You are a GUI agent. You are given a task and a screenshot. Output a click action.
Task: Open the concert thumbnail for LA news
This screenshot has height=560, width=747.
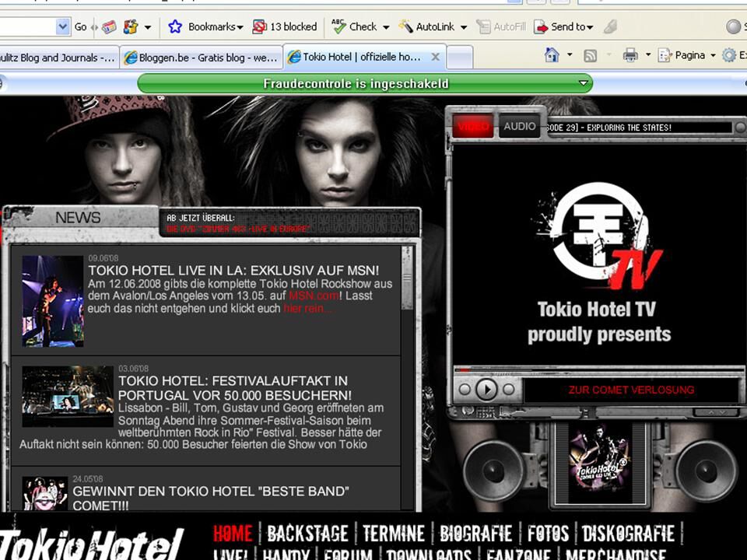coord(53,301)
